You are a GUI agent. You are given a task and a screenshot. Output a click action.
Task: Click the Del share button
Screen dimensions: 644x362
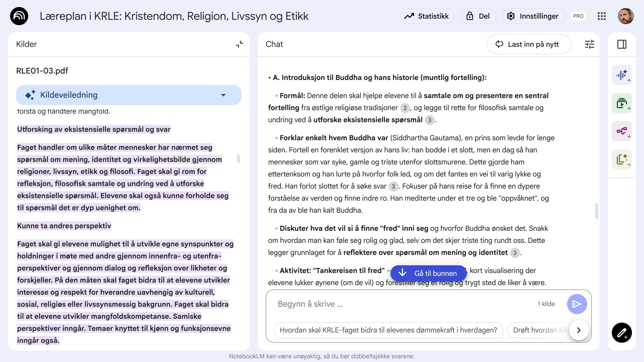pos(478,16)
